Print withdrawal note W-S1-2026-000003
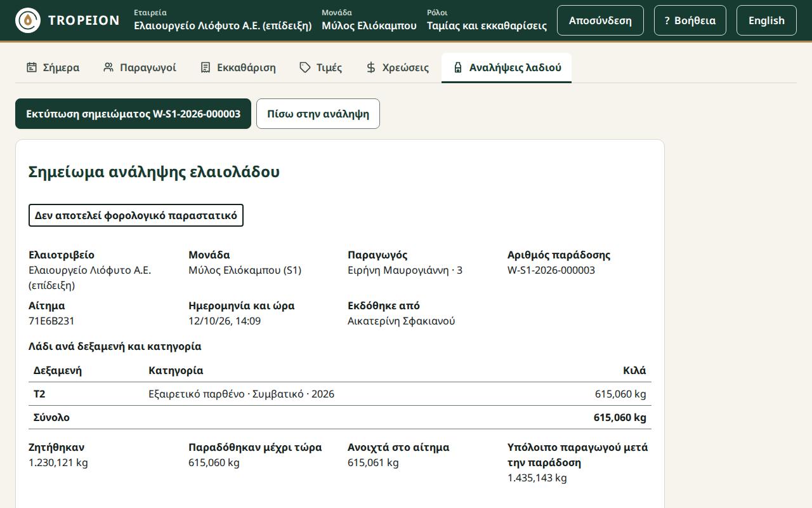This screenshot has height=508, width=812. coord(133,114)
